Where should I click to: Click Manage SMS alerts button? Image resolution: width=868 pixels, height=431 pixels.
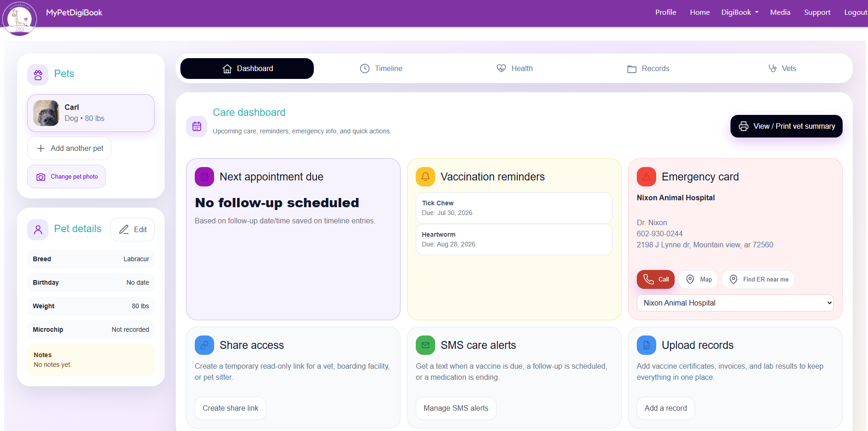pyautogui.click(x=456, y=408)
